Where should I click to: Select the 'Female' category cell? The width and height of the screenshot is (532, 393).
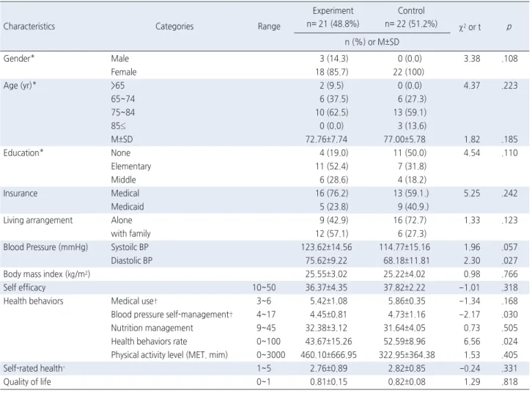tap(124, 72)
